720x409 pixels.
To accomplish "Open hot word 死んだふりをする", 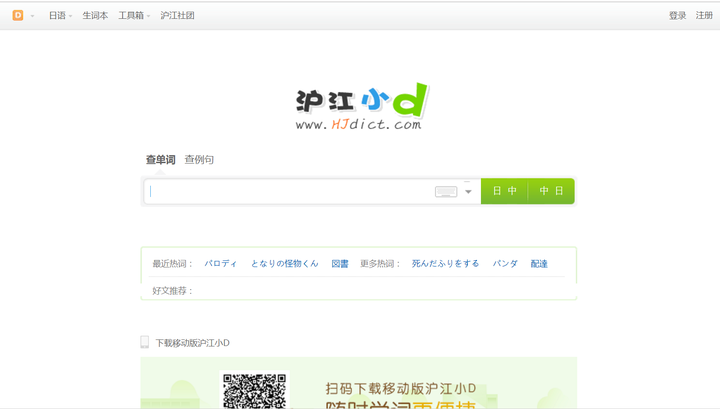I will pyautogui.click(x=445, y=263).
